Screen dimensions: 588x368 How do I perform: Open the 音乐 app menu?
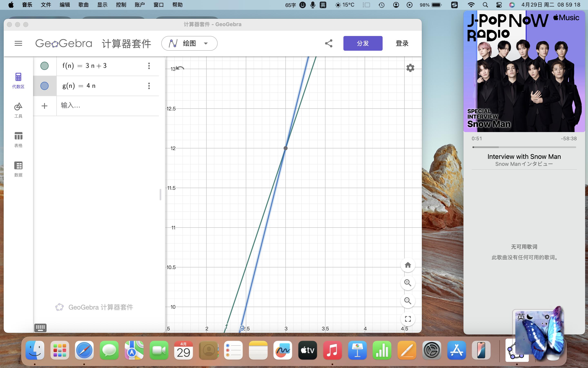pos(27,5)
